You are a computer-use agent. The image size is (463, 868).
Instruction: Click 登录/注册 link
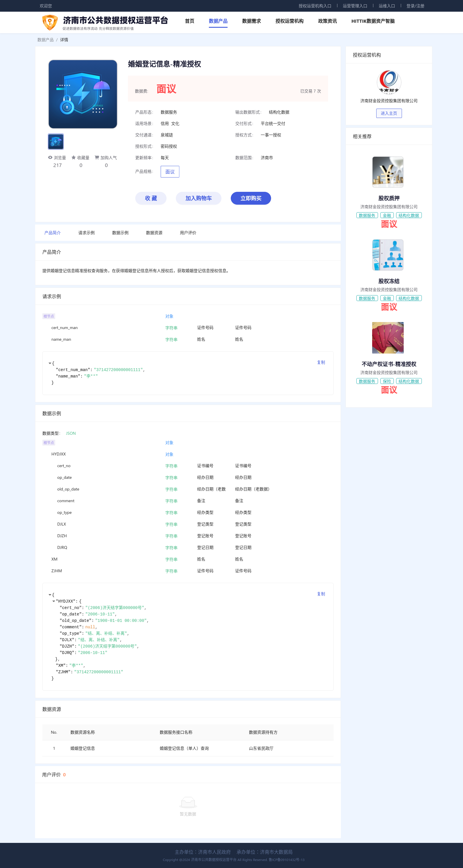pos(415,6)
